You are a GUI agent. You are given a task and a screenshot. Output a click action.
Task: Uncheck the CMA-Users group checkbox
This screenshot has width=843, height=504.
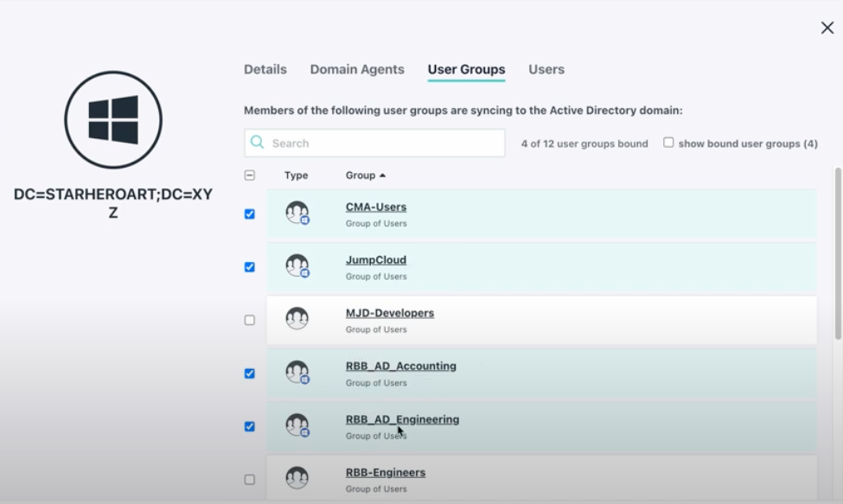(250, 214)
